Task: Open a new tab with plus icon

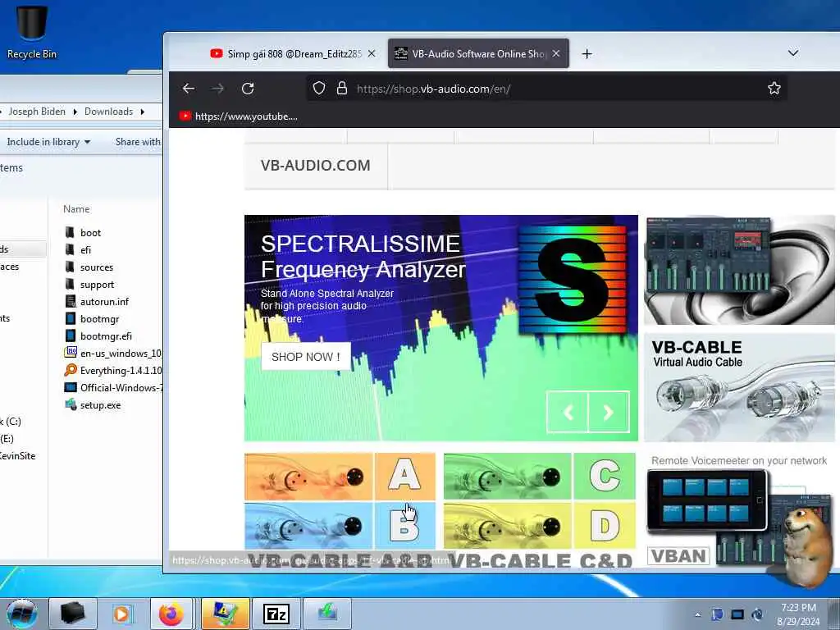Action: tap(587, 54)
